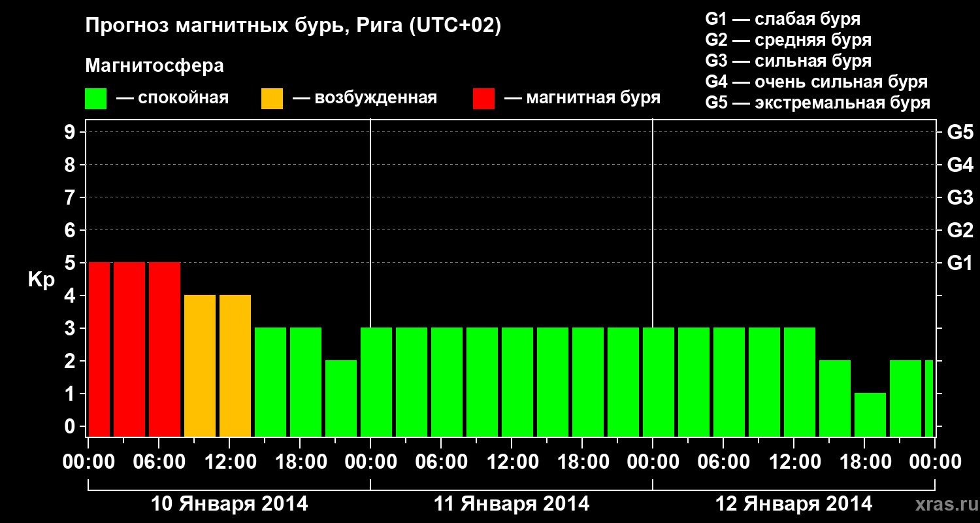
Task: Click the 'G1' label on the storm-level axis
Action: [960, 263]
